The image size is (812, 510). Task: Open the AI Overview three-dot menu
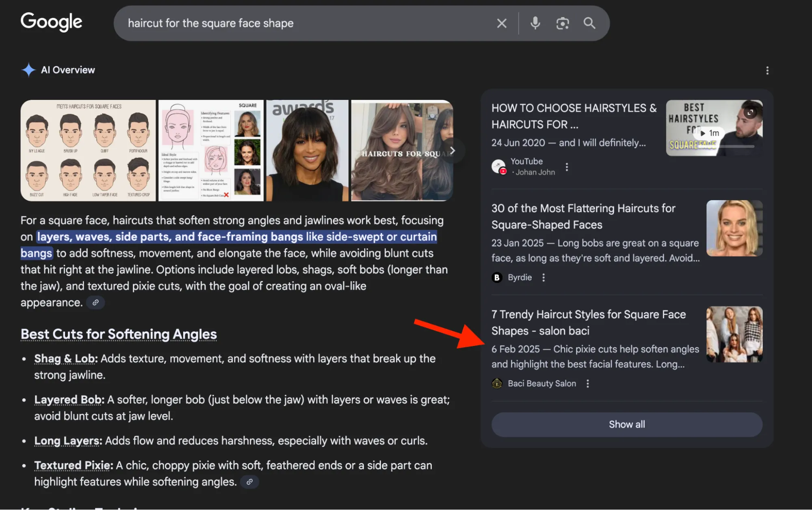[x=767, y=70]
